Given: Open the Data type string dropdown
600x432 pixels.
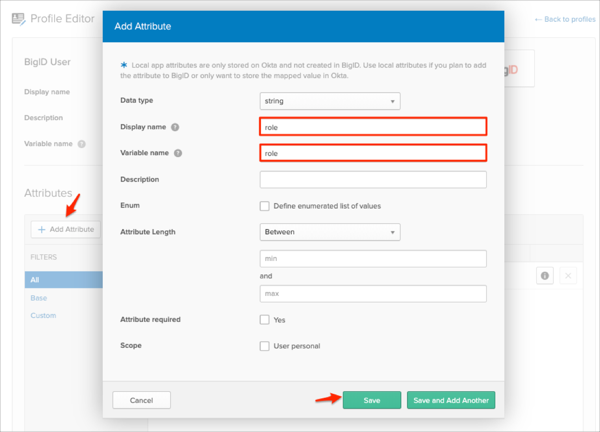Looking at the screenshot, I should click(x=329, y=101).
